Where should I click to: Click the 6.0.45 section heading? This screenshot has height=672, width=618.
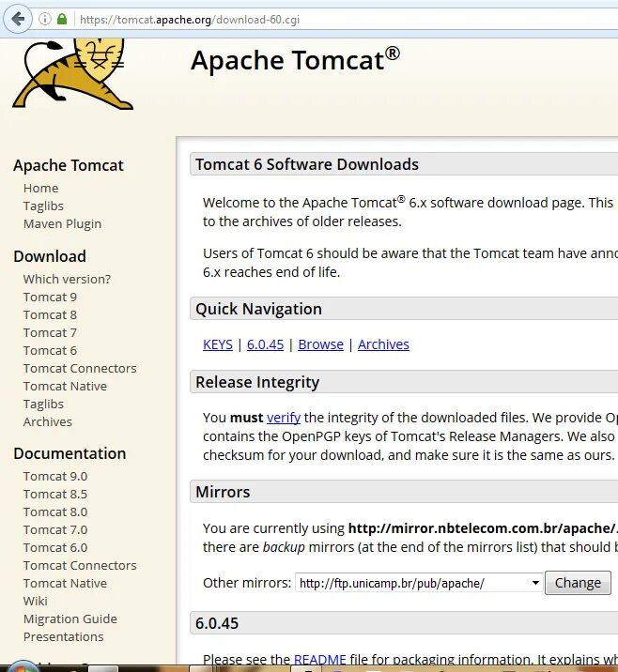pos(217,623)
